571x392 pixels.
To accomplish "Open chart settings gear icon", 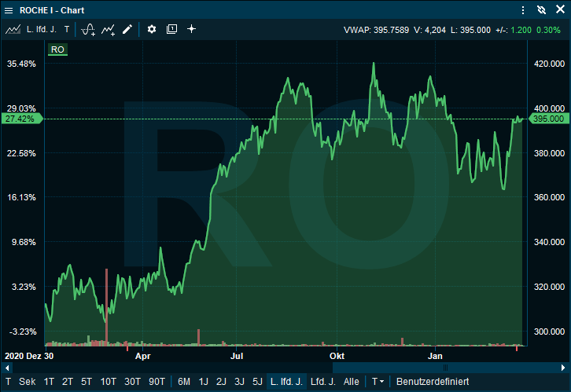I will (x=152, y=29).
